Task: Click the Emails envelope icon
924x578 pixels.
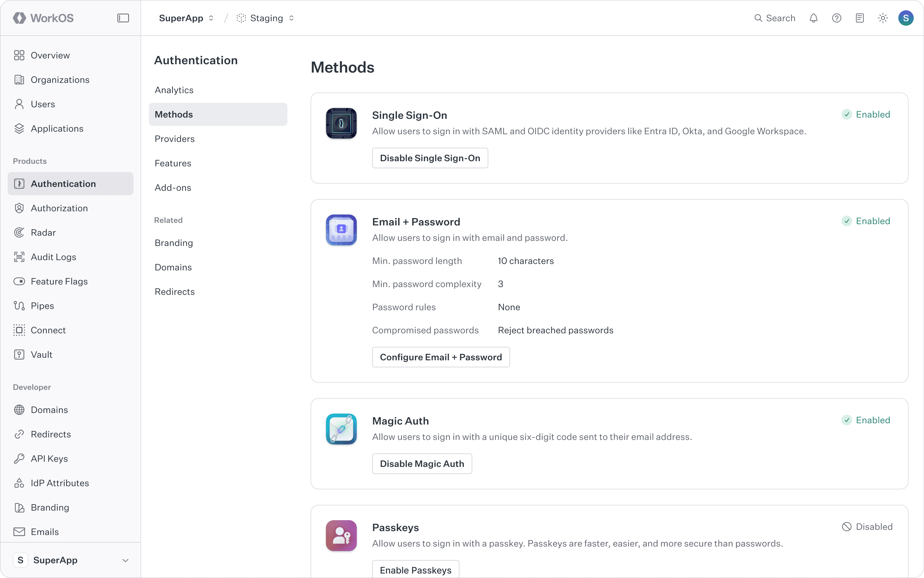Action: [19, 532]
